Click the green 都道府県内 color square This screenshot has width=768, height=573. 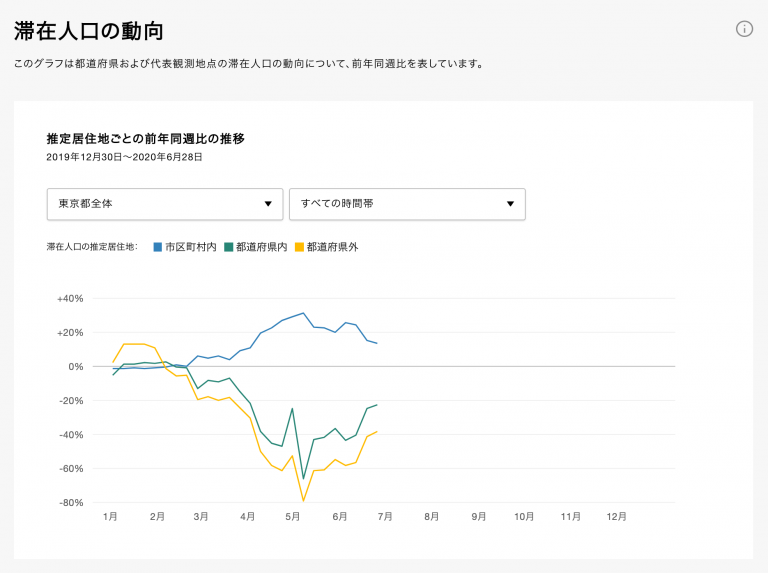click(229, 246)
